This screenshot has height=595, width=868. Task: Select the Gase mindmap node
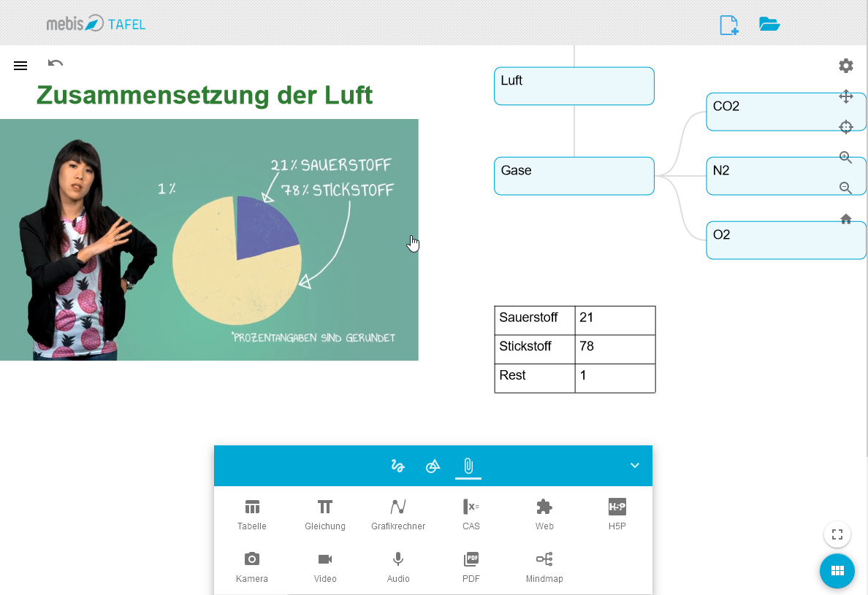pyautogui.click(x=574, y=176)
